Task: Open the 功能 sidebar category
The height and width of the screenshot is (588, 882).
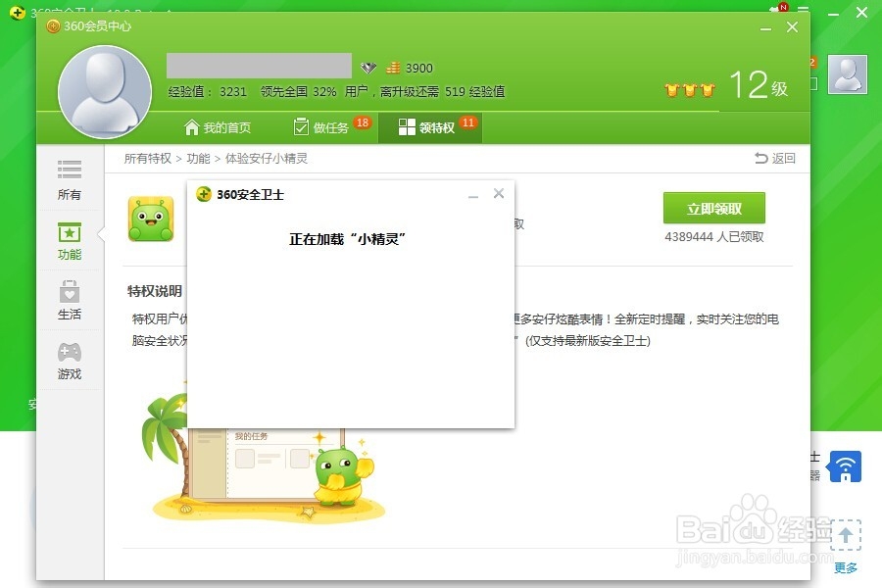Action: point(70,241)
